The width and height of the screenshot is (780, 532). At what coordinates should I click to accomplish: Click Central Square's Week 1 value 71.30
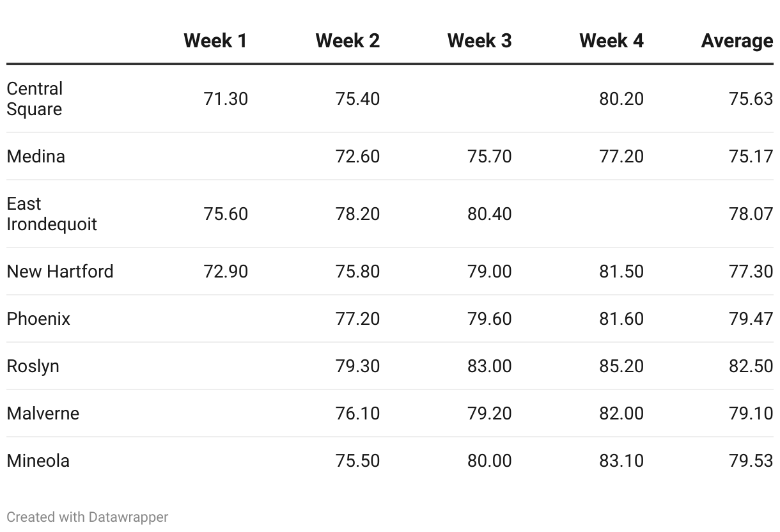click(x=226, y=99)
